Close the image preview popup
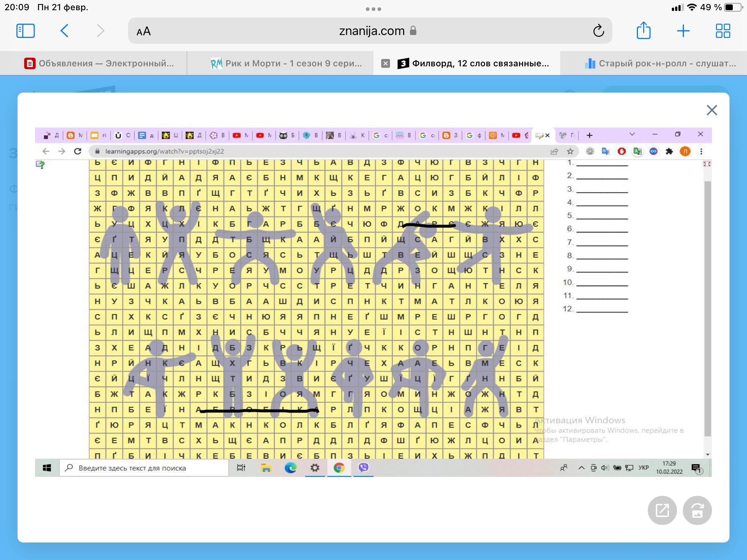This screenshot has height=560, width=747. pyautogui.click(x=712, y=110)
